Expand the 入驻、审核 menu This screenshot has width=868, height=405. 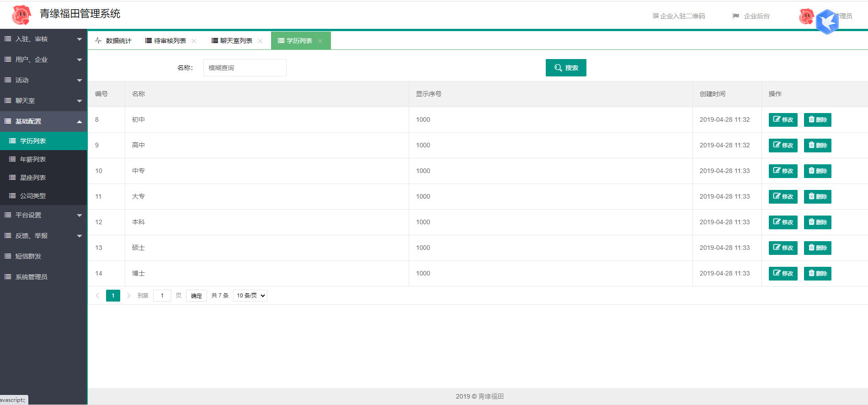click(x=43, y=39)
